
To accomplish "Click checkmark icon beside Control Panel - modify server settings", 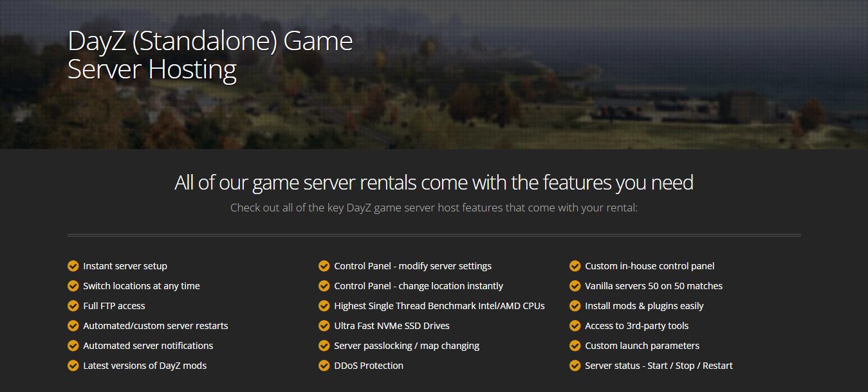I will [x=324, y=266].
